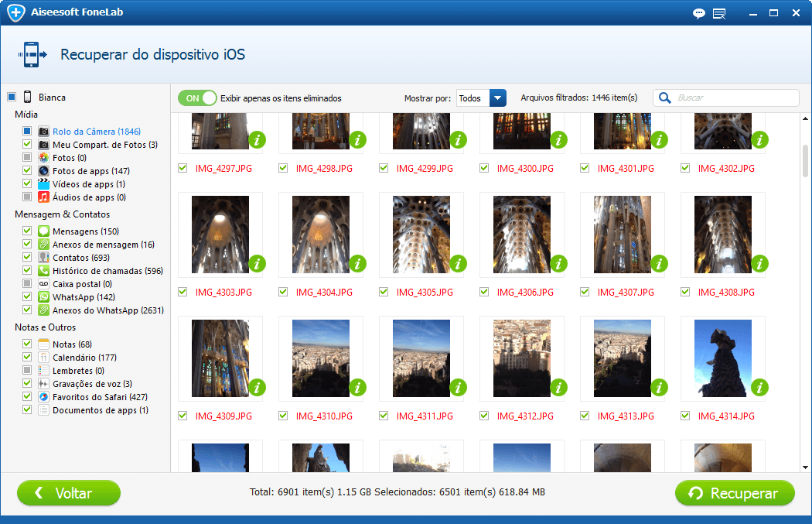Click the Histórico de chamadas phone icon
The image size is (812, 524).
(x=44, y=271)
